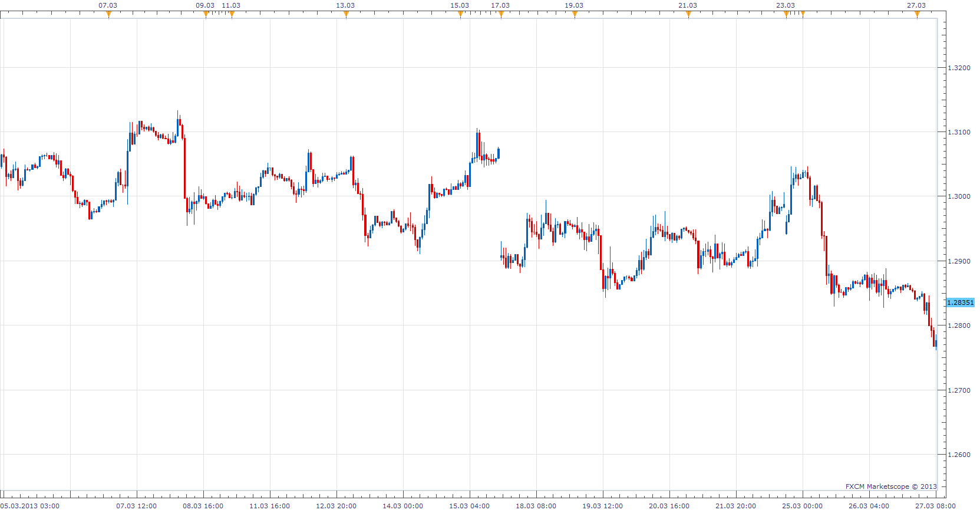Click the 1.3000 price axis label

(x=959, y=196)
